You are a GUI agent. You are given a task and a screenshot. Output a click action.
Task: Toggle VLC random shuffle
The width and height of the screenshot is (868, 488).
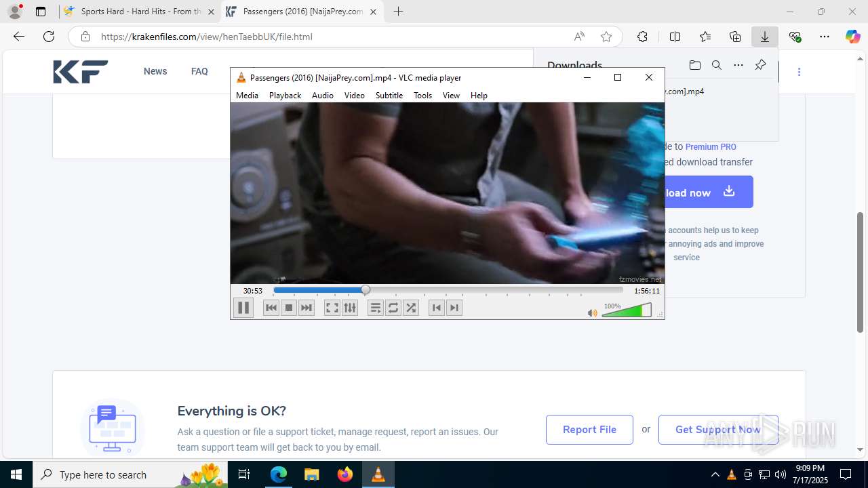[411, 308]
